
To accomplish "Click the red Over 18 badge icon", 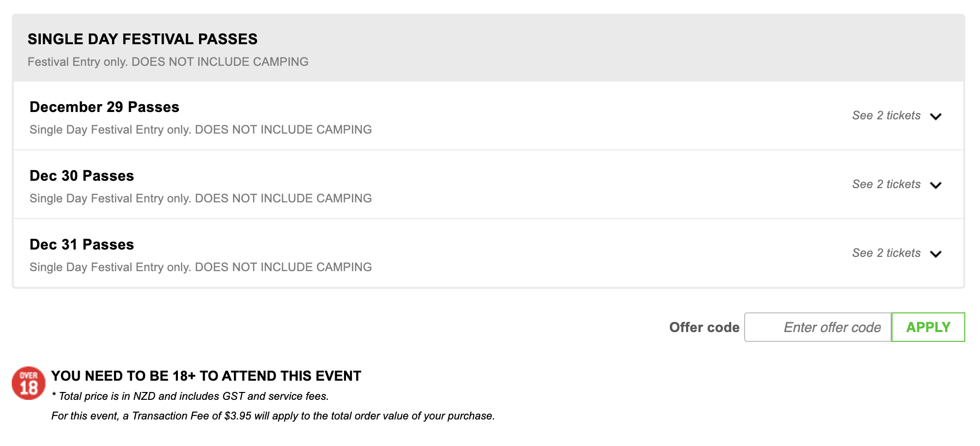I will [x=29, y=383].
